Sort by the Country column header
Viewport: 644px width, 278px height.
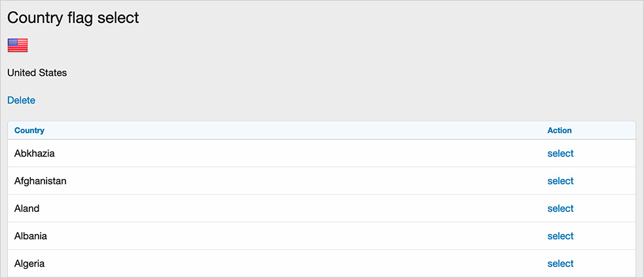pyautogui.click(x=29, y=130)
